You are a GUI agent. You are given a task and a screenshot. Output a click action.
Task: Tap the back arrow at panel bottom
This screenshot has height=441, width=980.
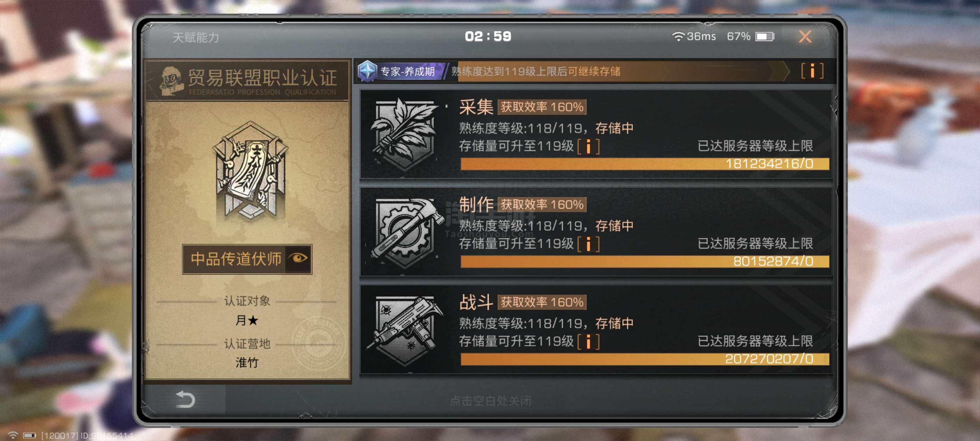point(185,400)
